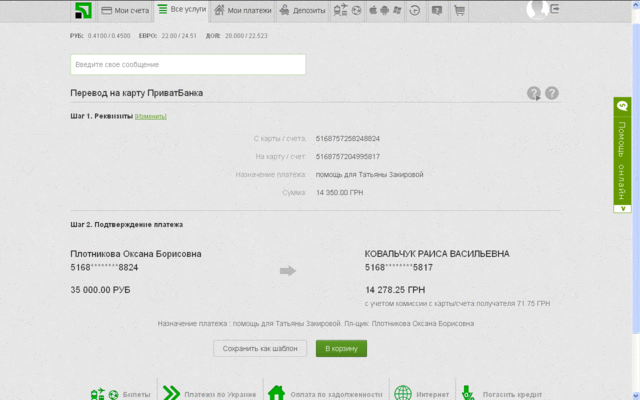Click the 35 000.00 РУБ amount

tap(100, 290)
